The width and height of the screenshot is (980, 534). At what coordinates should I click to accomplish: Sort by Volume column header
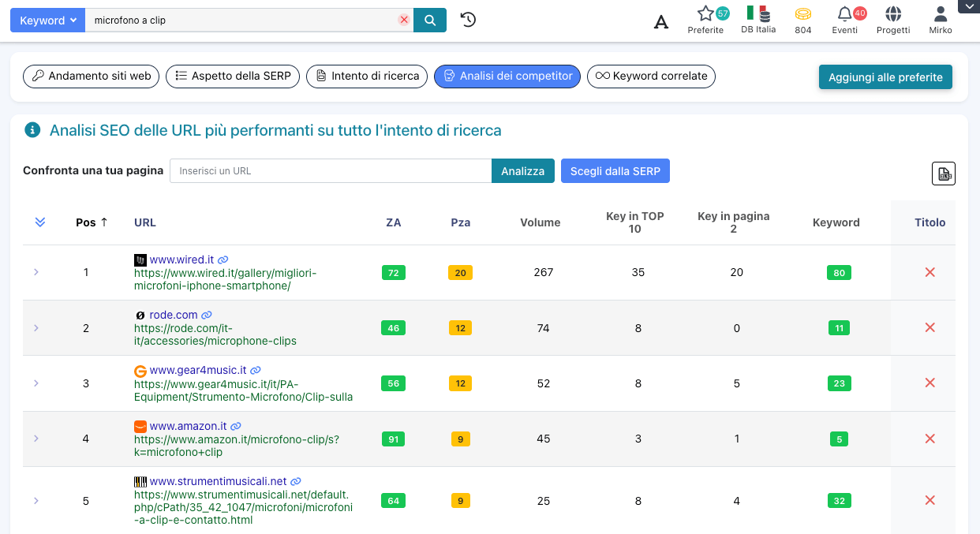pos(540,222)
